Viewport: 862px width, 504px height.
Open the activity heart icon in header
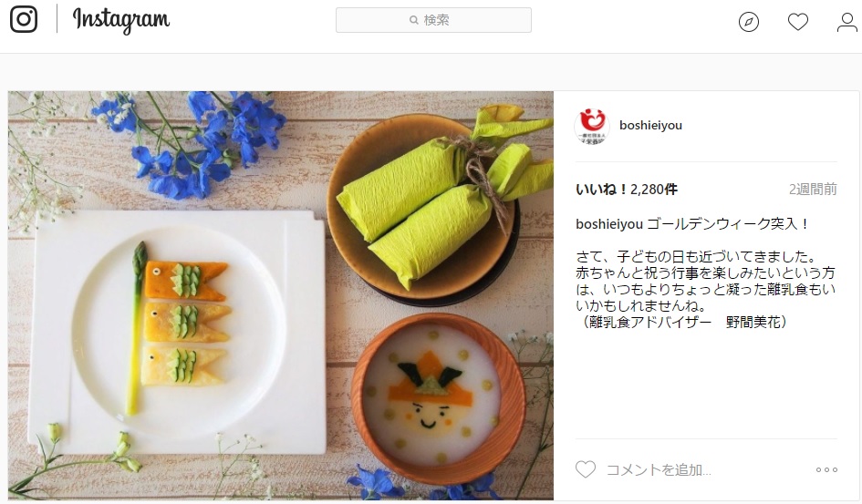[797, 22]
